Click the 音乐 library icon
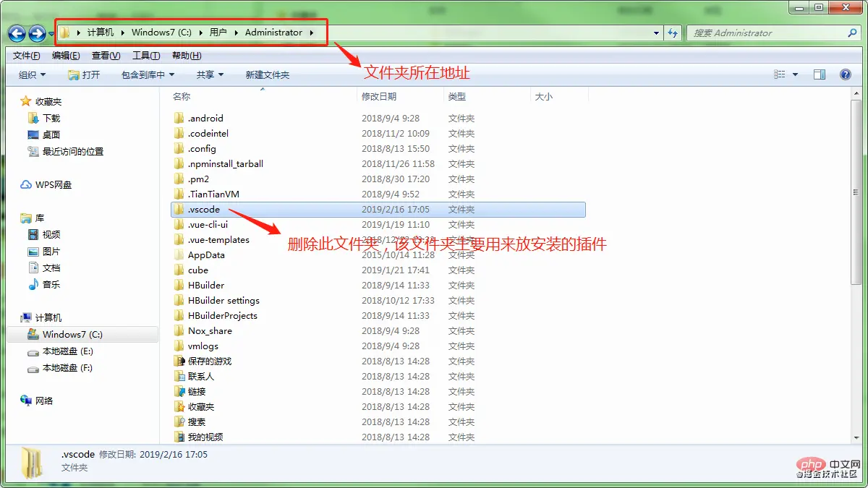Image resolution: width=868 pixels, height=488 pixels. point(34,285)
